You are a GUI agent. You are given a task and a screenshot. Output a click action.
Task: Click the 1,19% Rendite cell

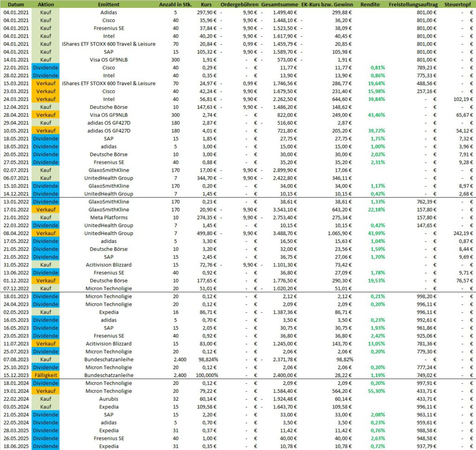(x=377, y=376)
